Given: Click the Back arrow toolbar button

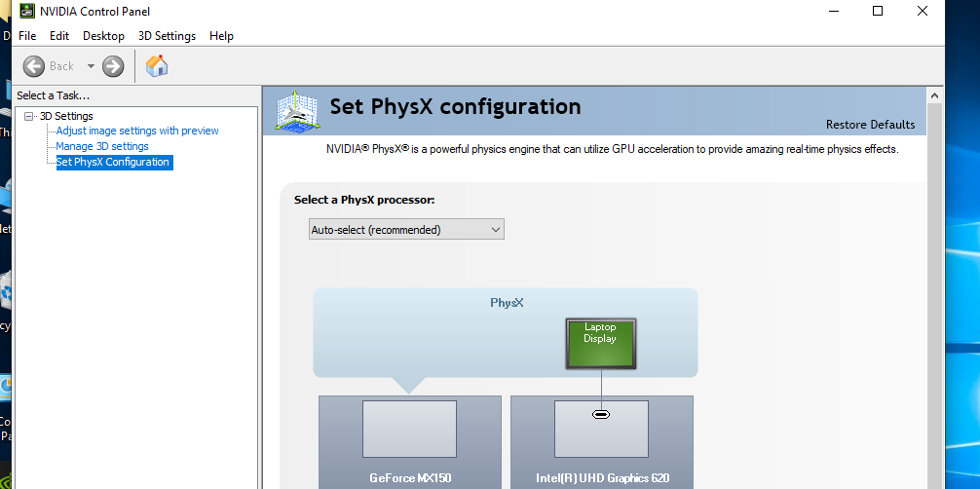Looking at the screenshot, I should [x=34, y=66].
